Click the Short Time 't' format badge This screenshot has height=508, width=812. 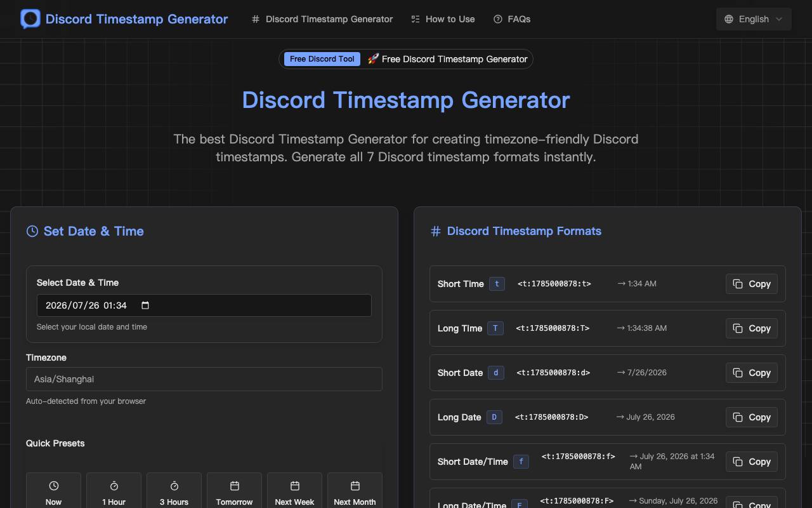[x=497, y=284]
